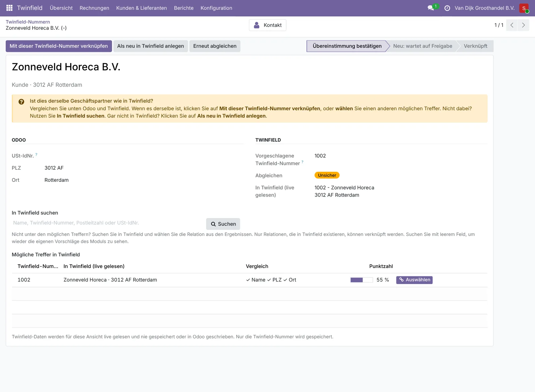This screenshot has height=392, width=535.
Task: Click the question mark icon in the yellow banner
Action: pos(21,102)
